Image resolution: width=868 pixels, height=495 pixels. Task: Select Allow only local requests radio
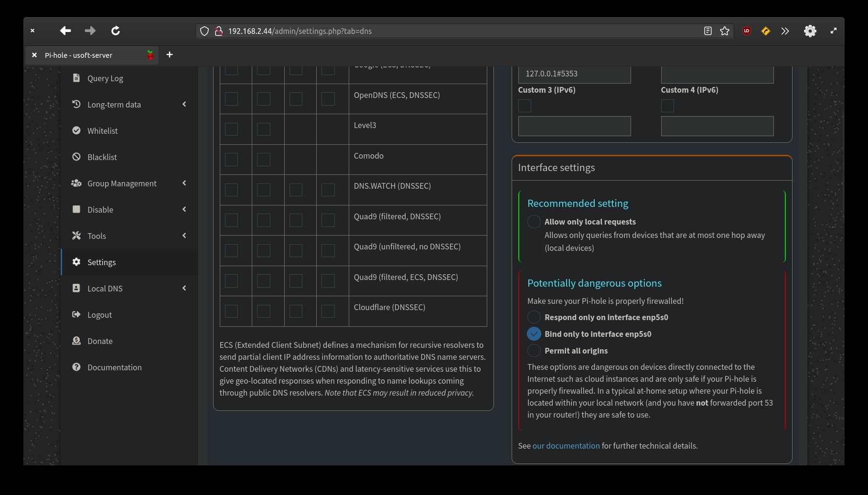(534, 222)
